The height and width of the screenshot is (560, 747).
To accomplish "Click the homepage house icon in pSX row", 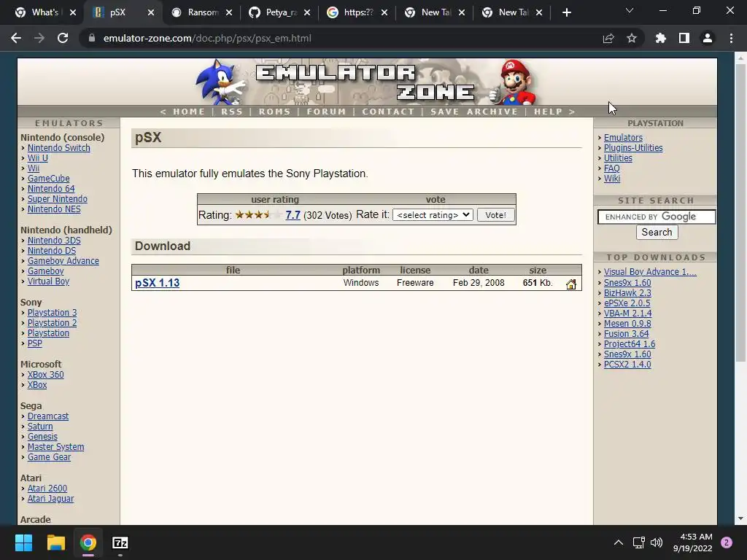I will coord(570,284).
